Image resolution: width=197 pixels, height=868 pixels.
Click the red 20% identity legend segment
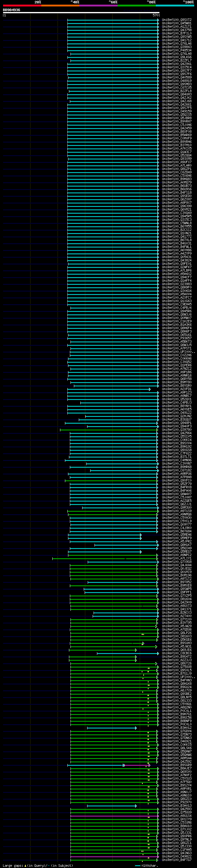[22, 6]
